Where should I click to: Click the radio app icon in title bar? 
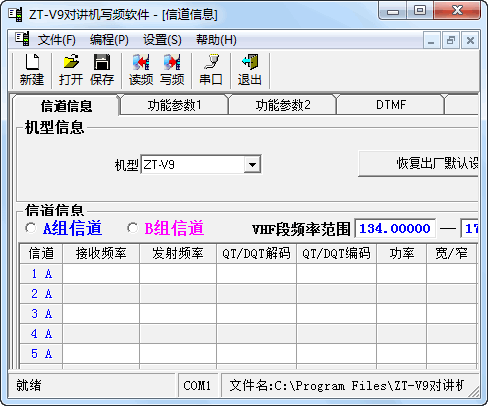pos(15,14)
